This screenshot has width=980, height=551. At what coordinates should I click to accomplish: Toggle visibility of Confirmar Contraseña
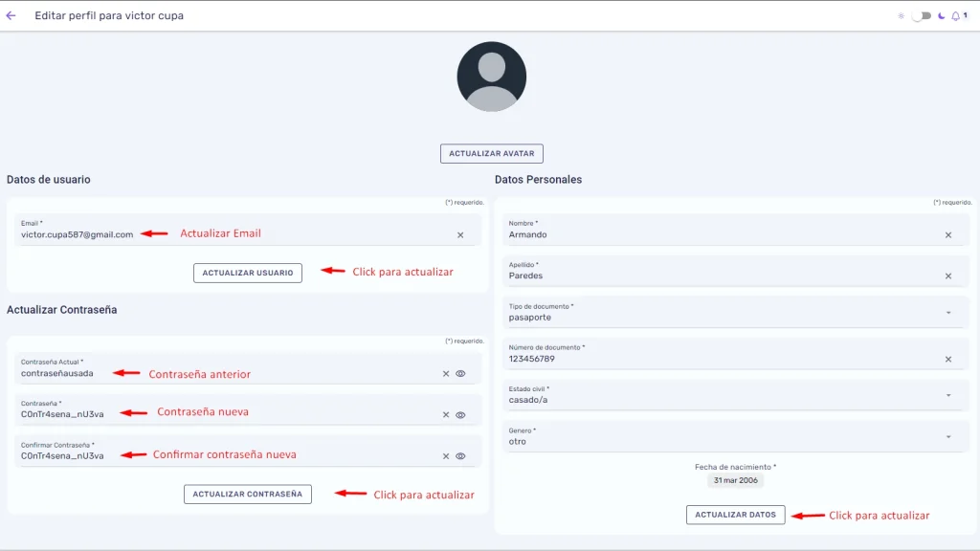click(x=460, y=456)
